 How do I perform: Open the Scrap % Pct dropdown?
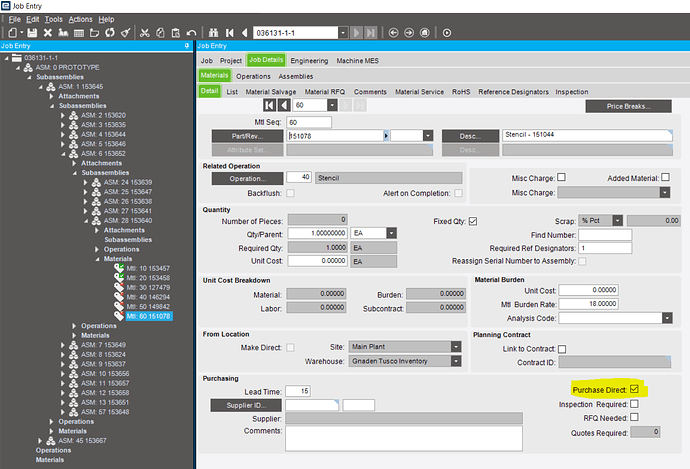(x=618, y=220)
